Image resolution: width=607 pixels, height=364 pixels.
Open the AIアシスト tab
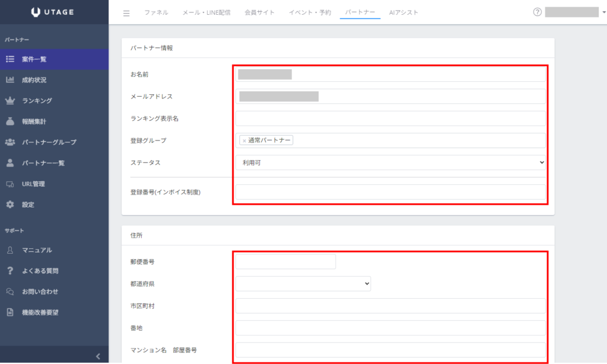(404, 12)
